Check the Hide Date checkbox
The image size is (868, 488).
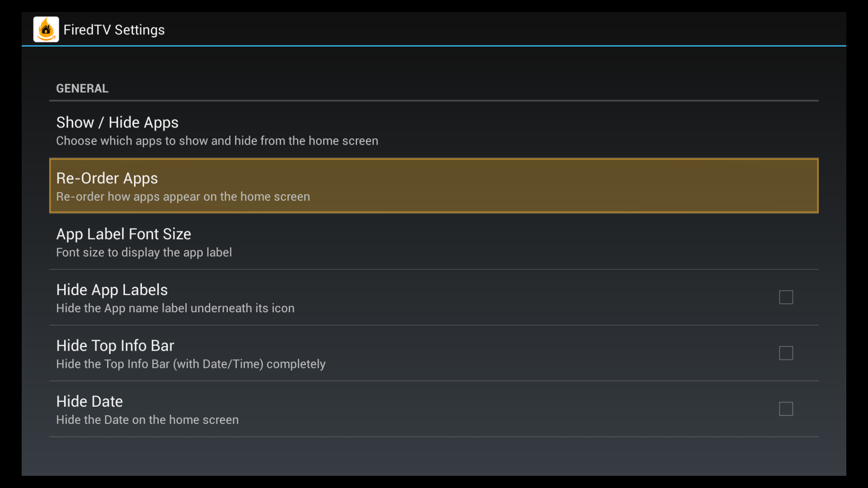coord(786,409)
